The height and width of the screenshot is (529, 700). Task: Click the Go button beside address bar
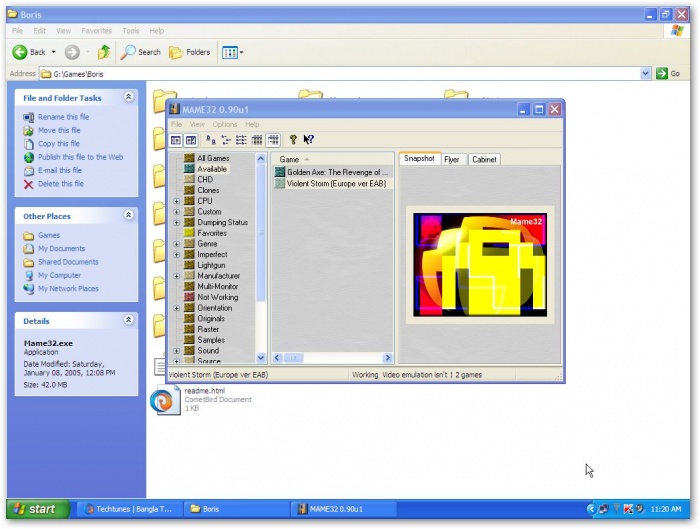[668, 73]
